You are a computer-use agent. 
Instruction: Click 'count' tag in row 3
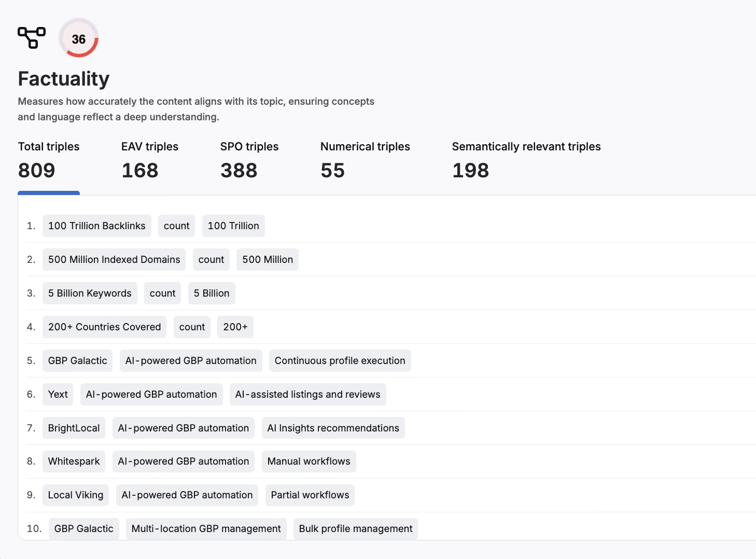[x=163, y=294]
